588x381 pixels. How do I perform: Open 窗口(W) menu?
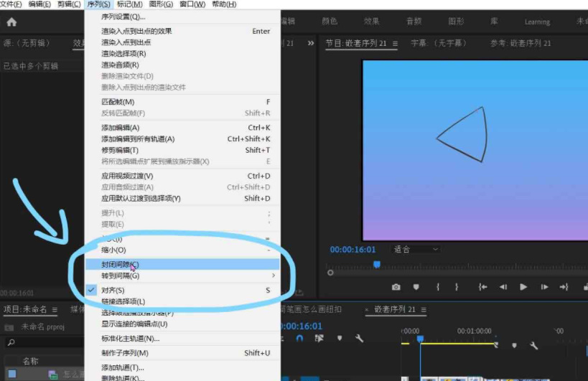[x=192, y=4]
